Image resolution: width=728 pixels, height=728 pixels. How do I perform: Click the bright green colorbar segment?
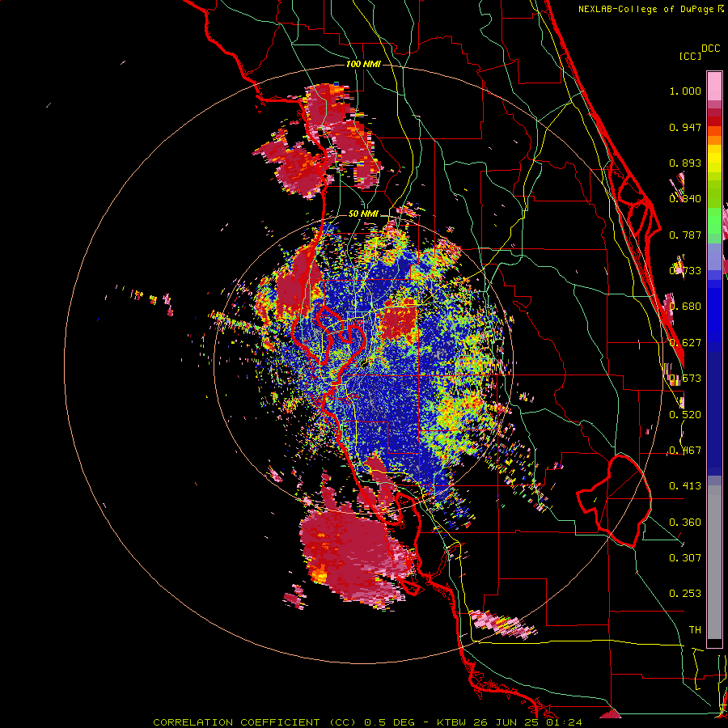[714, 221]
